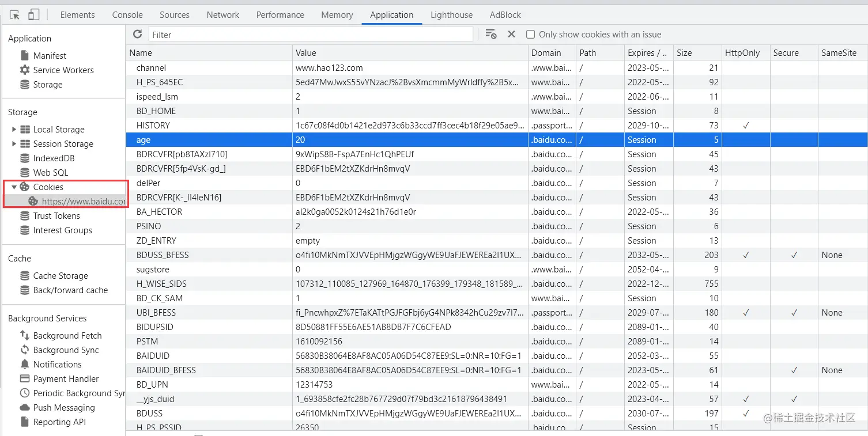Click the Background Sync icon
The image size is (868, 436).
coord(25,350)
